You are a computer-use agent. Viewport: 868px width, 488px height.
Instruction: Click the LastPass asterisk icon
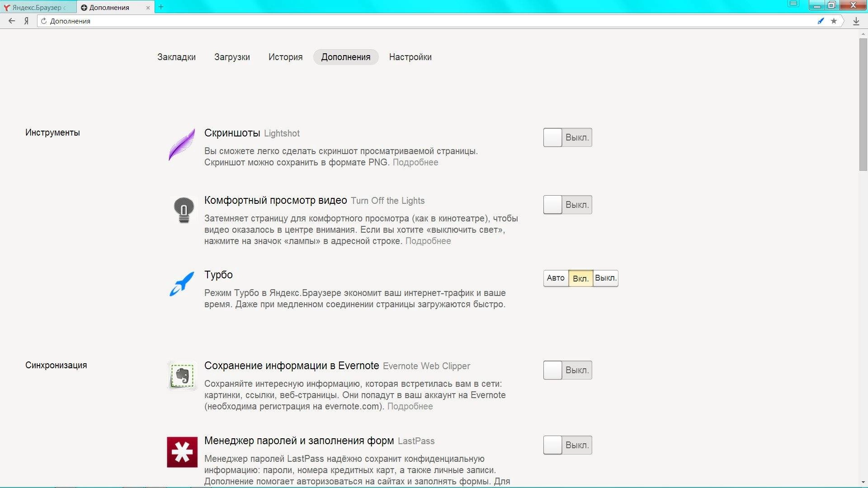pos(182,452)
